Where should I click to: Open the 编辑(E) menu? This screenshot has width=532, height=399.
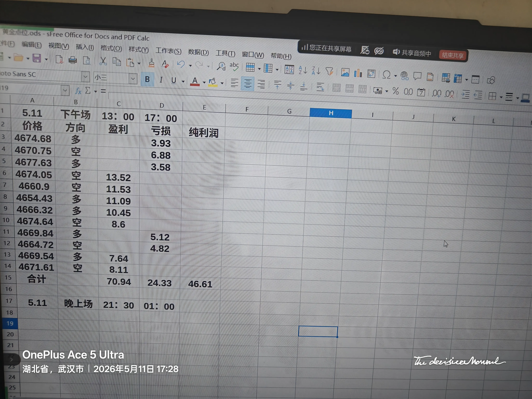(32, 45)
